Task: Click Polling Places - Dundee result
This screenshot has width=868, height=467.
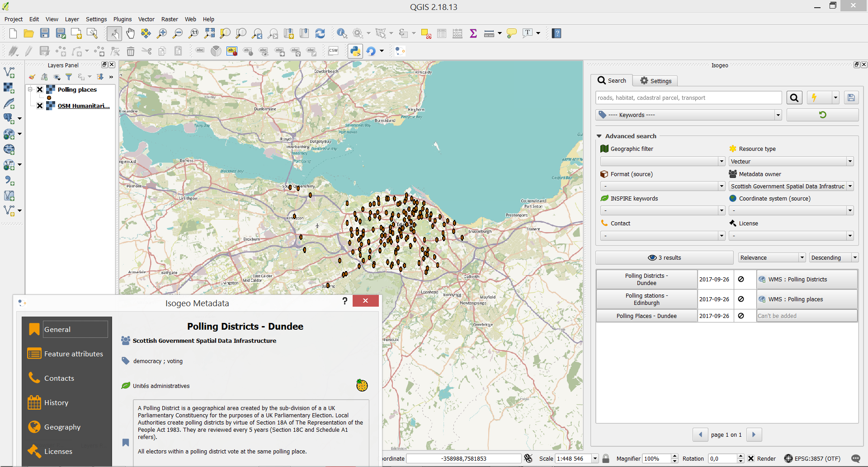Action: 646,316
